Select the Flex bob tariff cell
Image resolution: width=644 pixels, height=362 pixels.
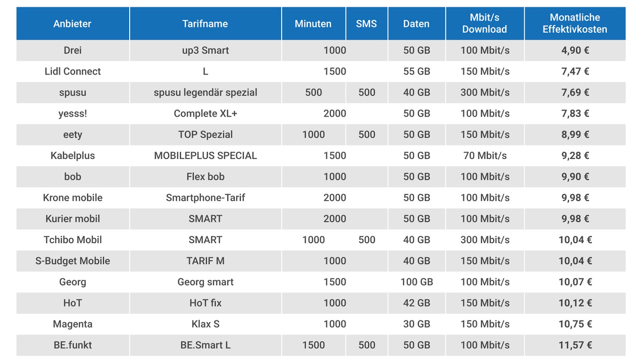(205, 177)
